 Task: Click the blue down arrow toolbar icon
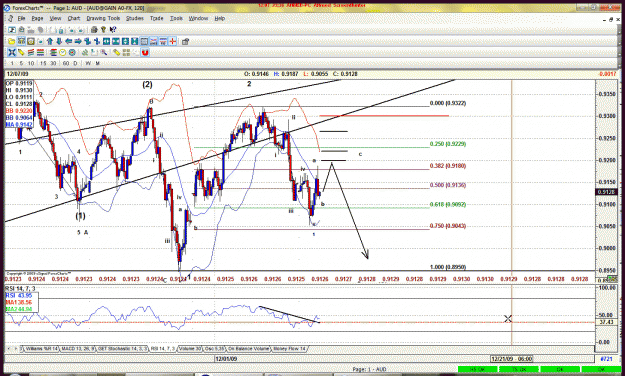pyautogui.click(x=59, y=41)
